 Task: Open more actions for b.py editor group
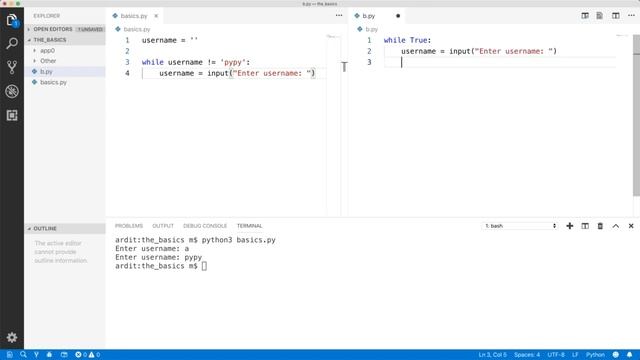tap(631, 16)
